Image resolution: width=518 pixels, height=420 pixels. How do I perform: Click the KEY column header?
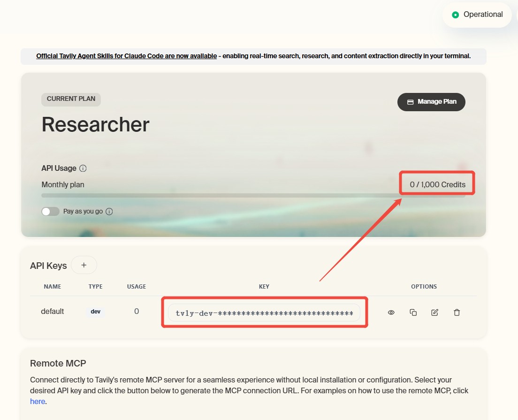click(x=264, y=287)
